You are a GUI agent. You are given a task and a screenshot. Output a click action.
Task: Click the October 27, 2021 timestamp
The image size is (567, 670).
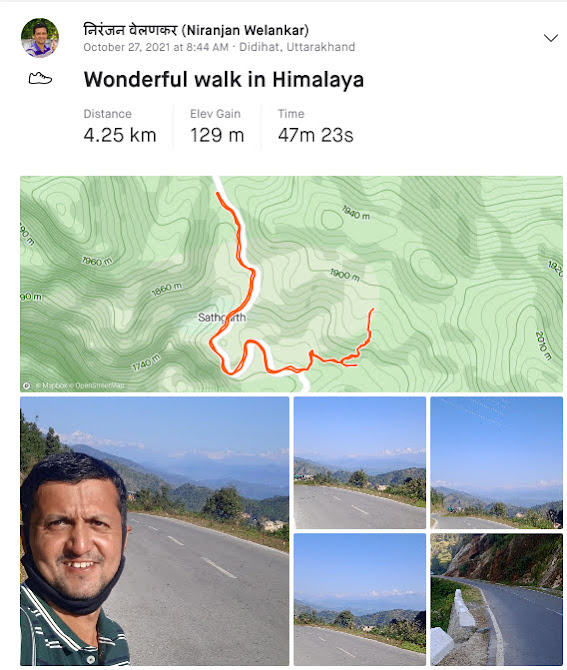(156, 47)
